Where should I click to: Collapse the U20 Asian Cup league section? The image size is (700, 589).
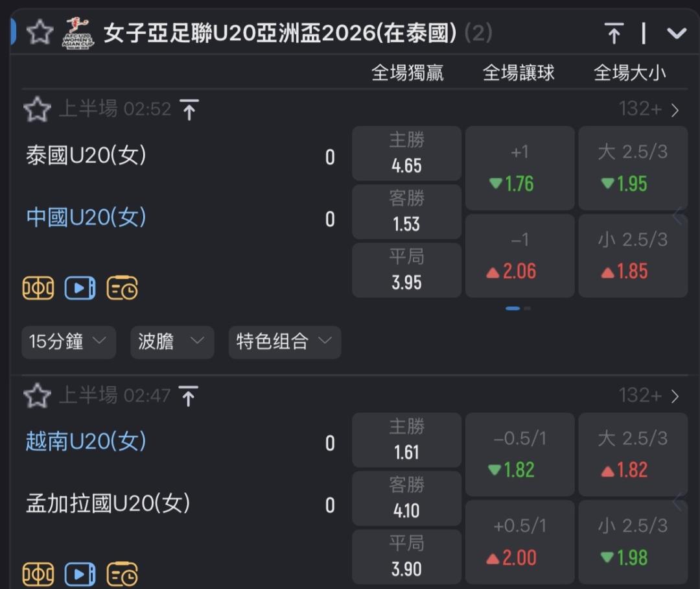tap(677, 33)
